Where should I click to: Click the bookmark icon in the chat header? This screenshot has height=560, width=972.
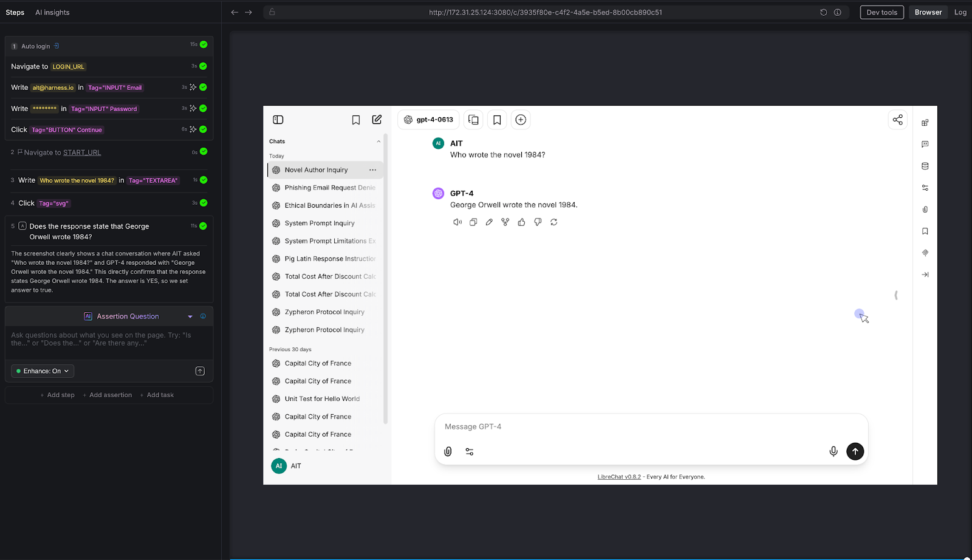(497, 120)
